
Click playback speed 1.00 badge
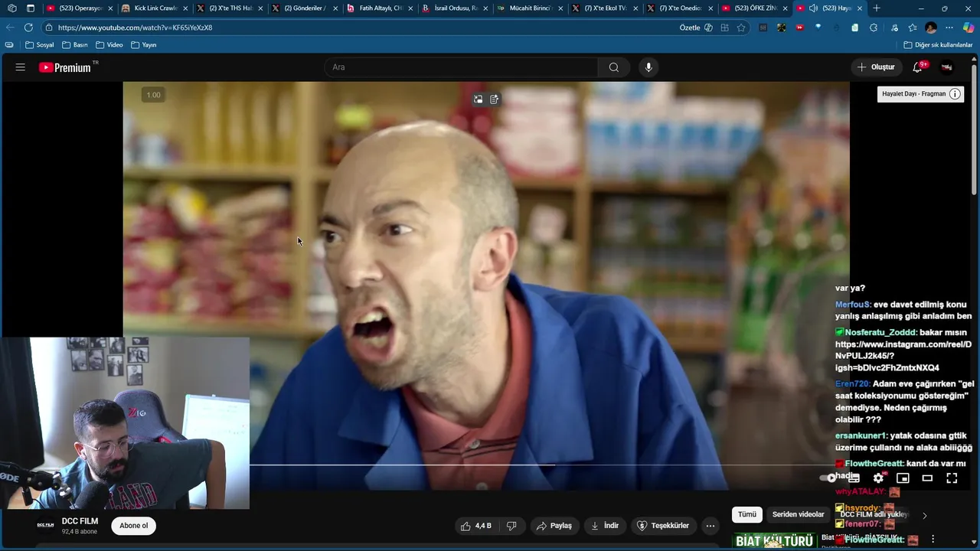click(153, 95)
